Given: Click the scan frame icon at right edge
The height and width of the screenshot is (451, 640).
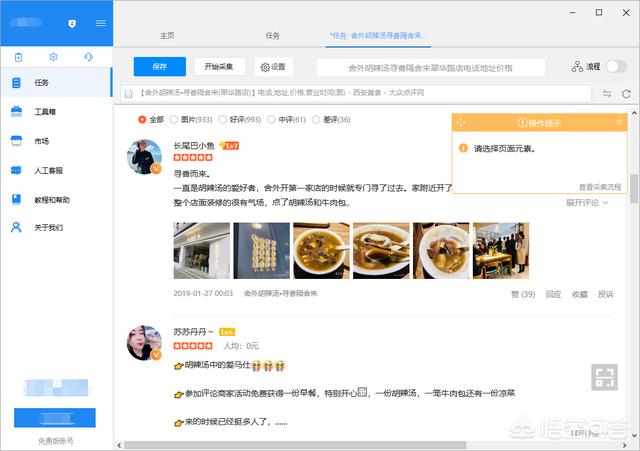Looking at the screenshot, I should tap(604, 377).
